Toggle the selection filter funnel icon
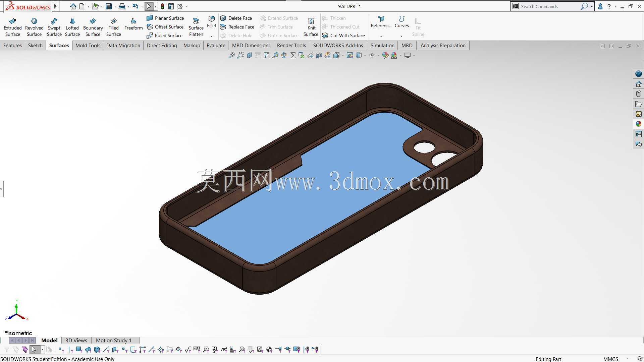 click(x=7, y=350)
